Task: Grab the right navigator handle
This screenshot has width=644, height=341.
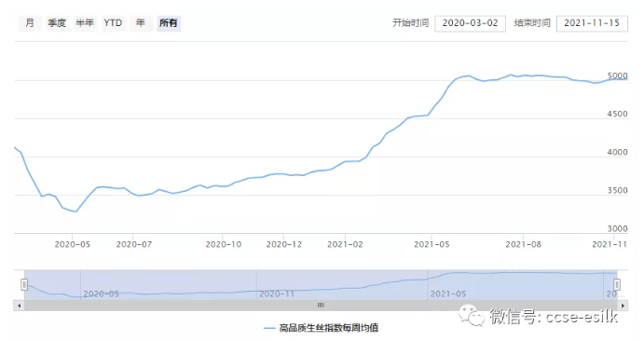Action: point(617,284)
